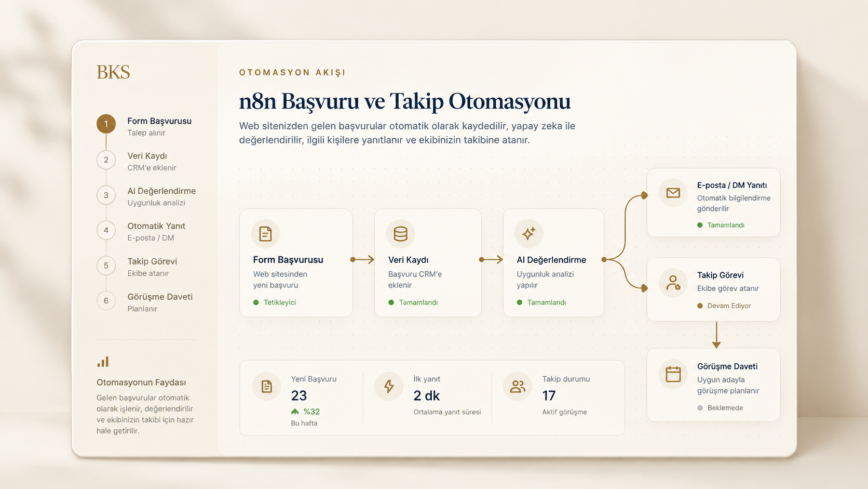The width and height of the screenshot is (868, 489).
Task: Open the Görüşme Daveti workflow card title
Action: pyautogui.click(x=727, y=366)
